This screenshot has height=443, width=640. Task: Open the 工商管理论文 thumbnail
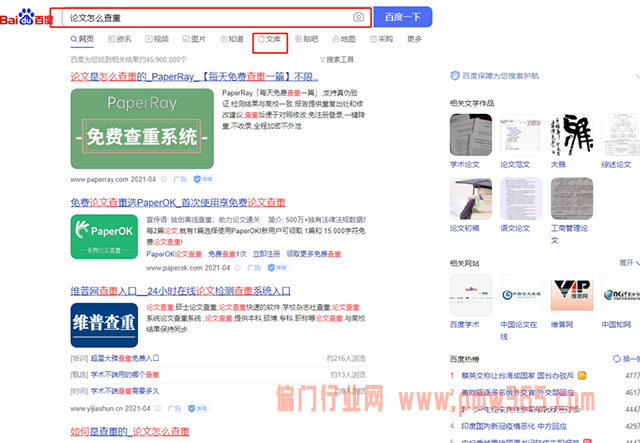pos(572,198)
